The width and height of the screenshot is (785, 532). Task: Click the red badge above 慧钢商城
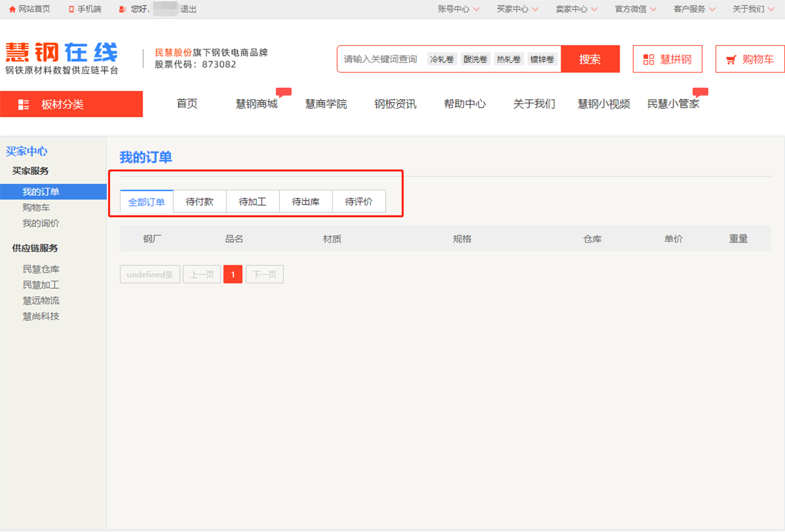tap(283, 91)
